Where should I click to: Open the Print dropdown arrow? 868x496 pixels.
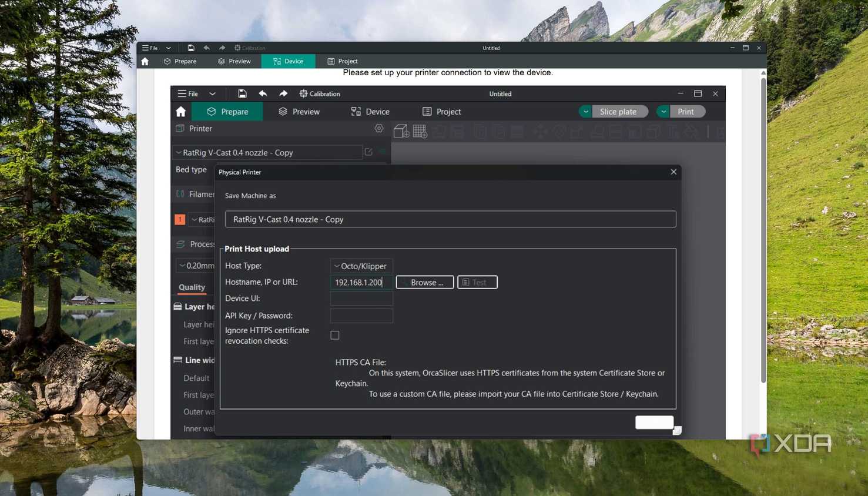[x=663, y=112]
